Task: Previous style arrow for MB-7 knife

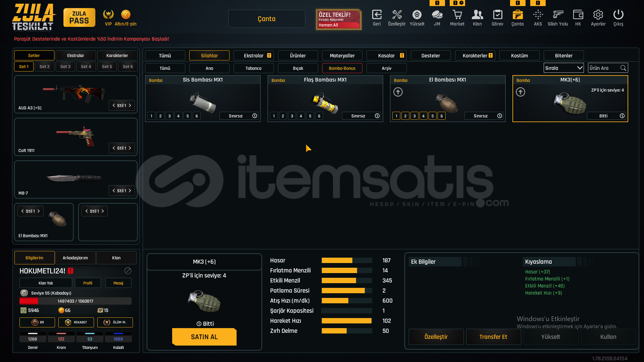Action: [x=114, y=191]
